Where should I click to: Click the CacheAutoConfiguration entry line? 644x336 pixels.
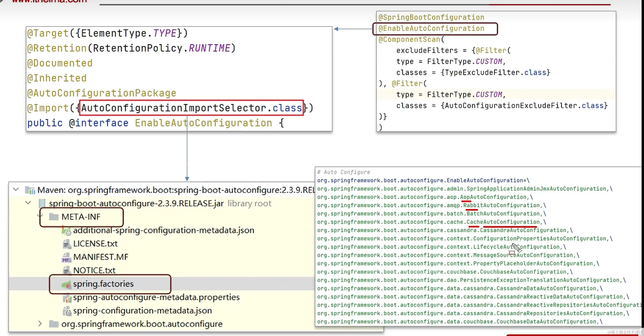431,222
